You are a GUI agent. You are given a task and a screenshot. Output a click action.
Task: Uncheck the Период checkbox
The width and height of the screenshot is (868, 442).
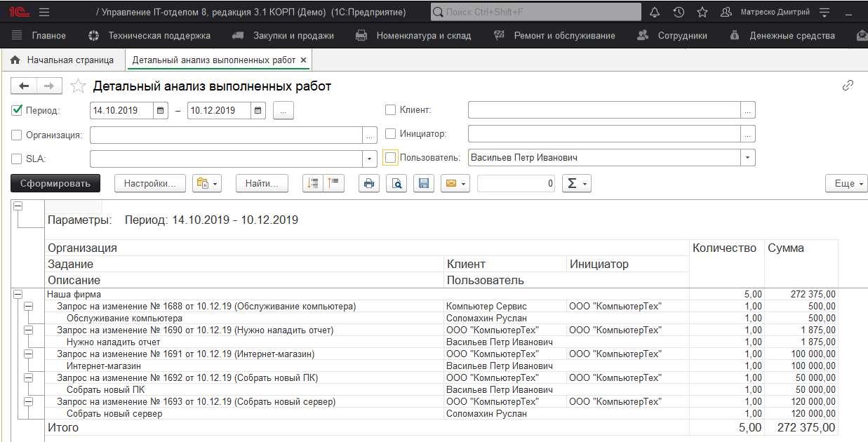(17, 110)
